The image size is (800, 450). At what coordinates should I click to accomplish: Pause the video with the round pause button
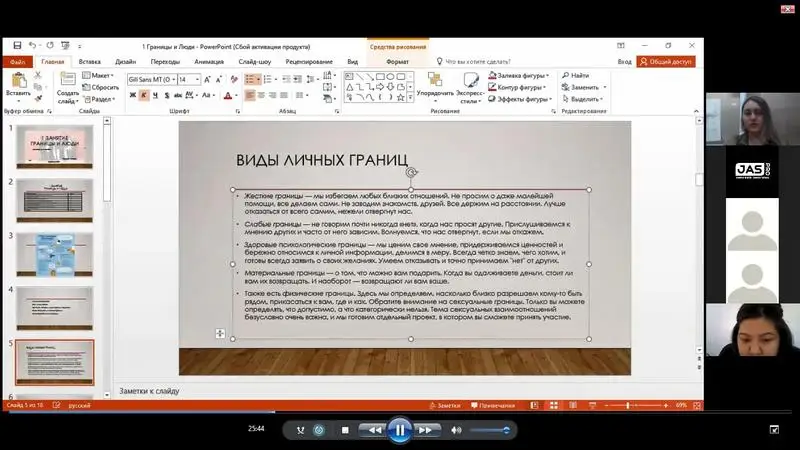pos(399,430)
